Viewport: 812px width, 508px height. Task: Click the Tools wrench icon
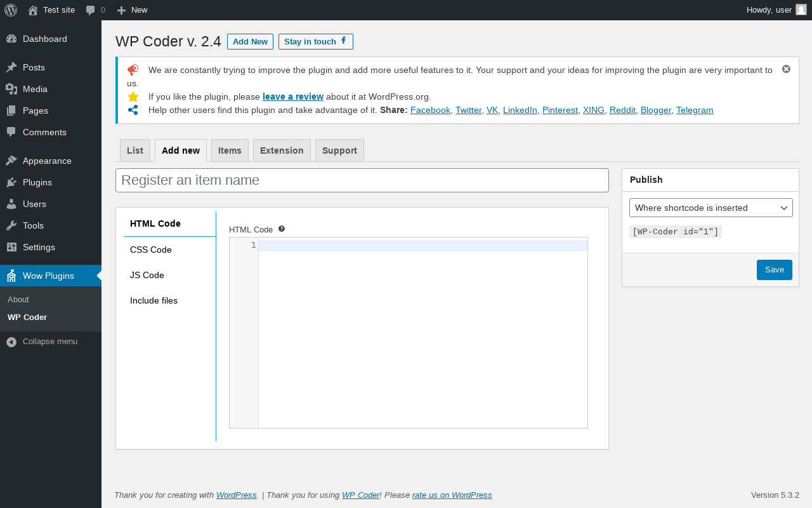[11, 225]
